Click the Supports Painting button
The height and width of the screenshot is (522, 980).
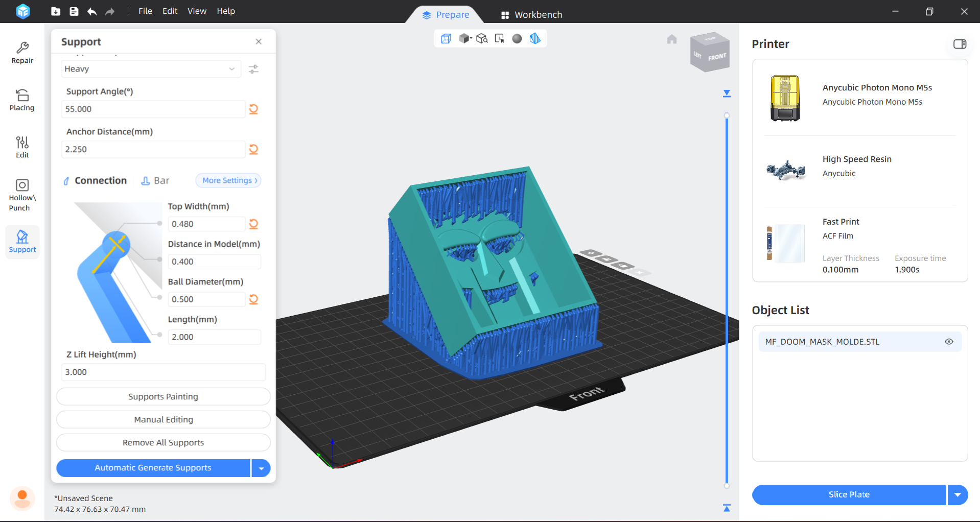[x=164, y=397]
